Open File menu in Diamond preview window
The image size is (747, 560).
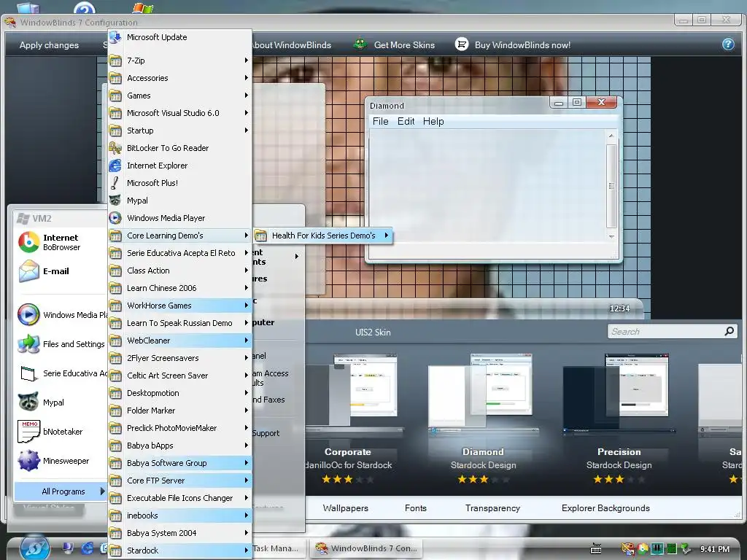[380, 122]
